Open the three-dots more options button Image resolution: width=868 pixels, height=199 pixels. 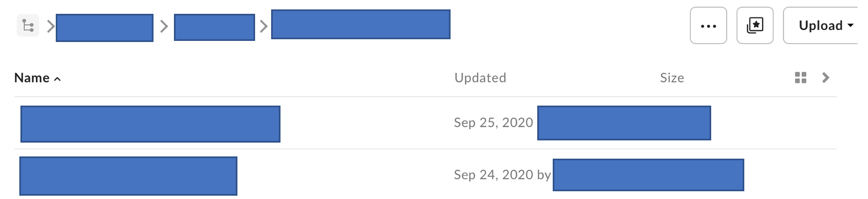tap(708, 25)
